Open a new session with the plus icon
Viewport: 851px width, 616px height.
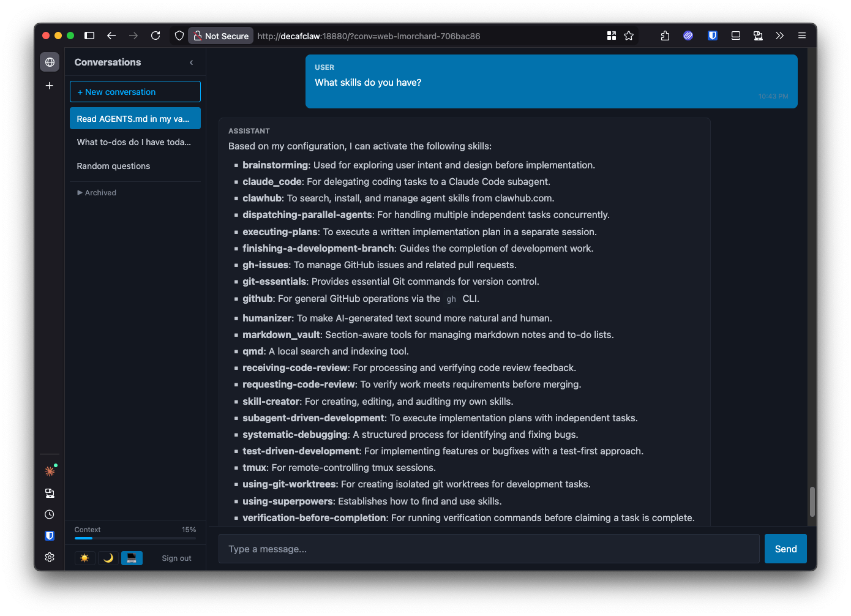click(x=49, y=86)
